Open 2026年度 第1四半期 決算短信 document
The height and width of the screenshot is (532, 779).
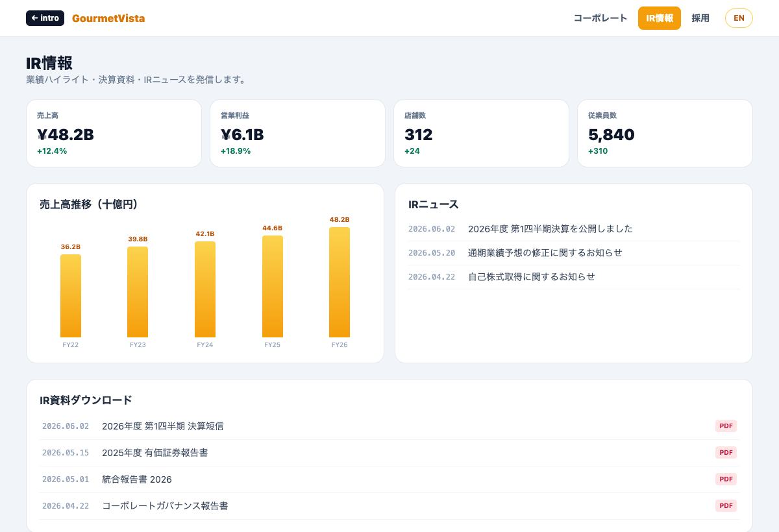(388, 426)
